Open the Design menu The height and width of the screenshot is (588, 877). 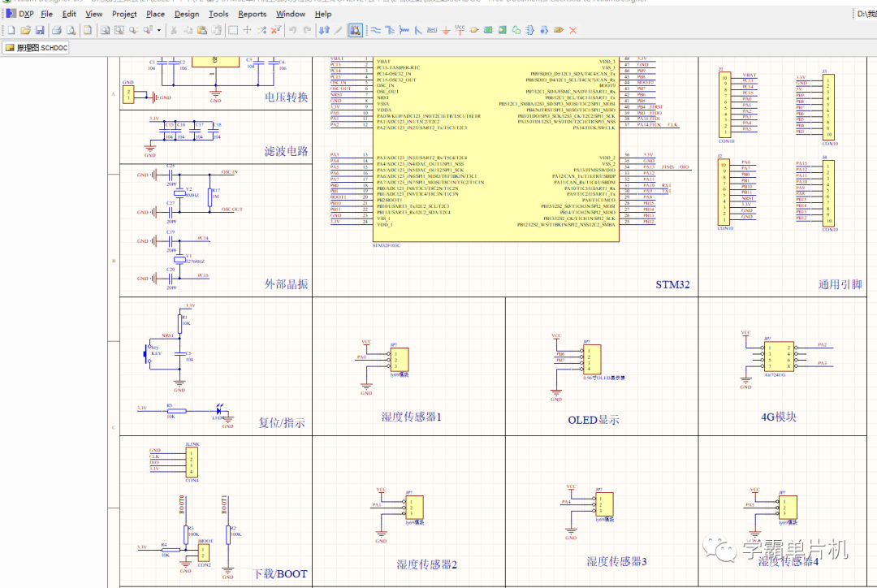click(187, 14)
